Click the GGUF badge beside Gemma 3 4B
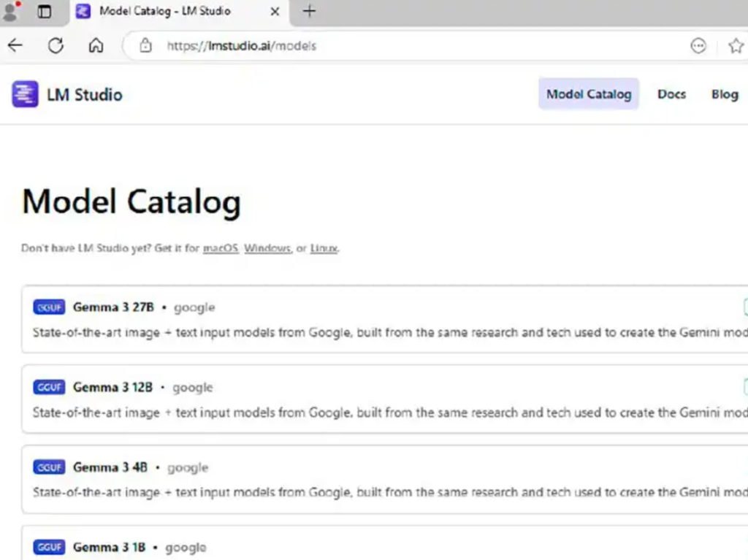 pyautogui.click(x=49, y=467)
